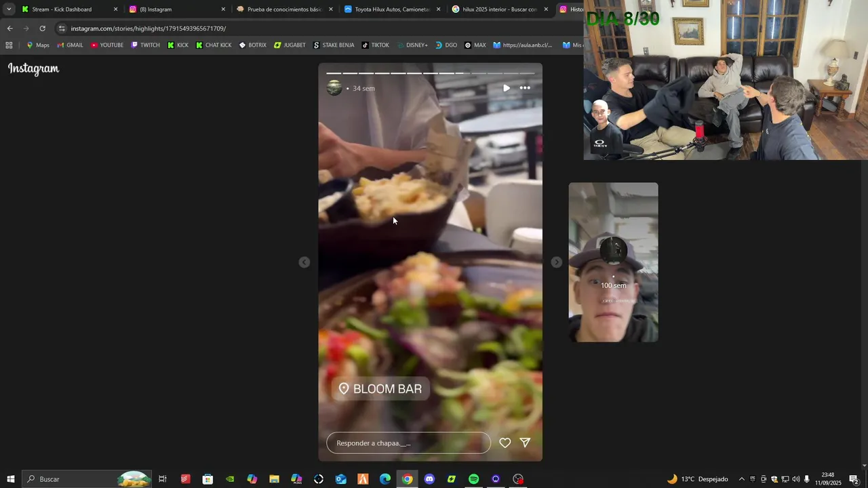Viewport: 868px width, 488px height.
Task: Open the story author's profile picture
Action: [334, 88]
